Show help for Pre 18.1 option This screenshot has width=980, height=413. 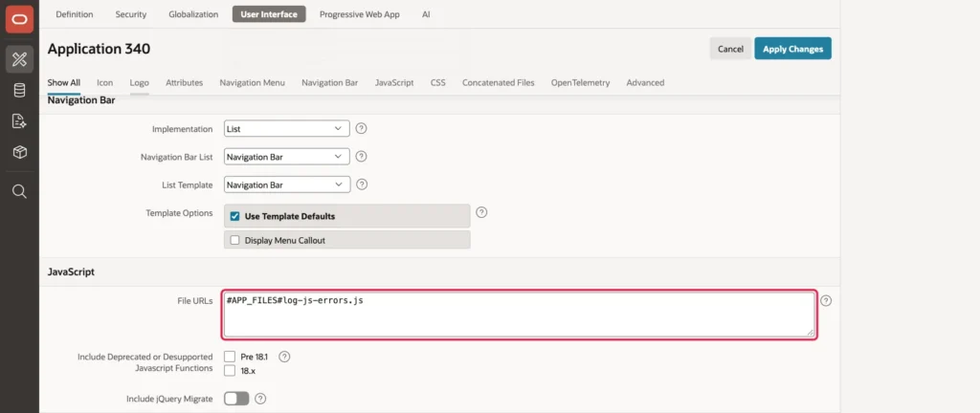(284, 357)
